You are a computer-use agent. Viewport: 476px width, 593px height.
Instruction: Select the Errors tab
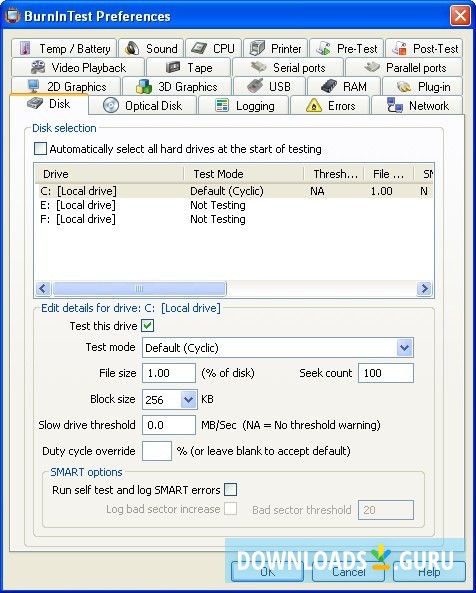click(330, 106)
